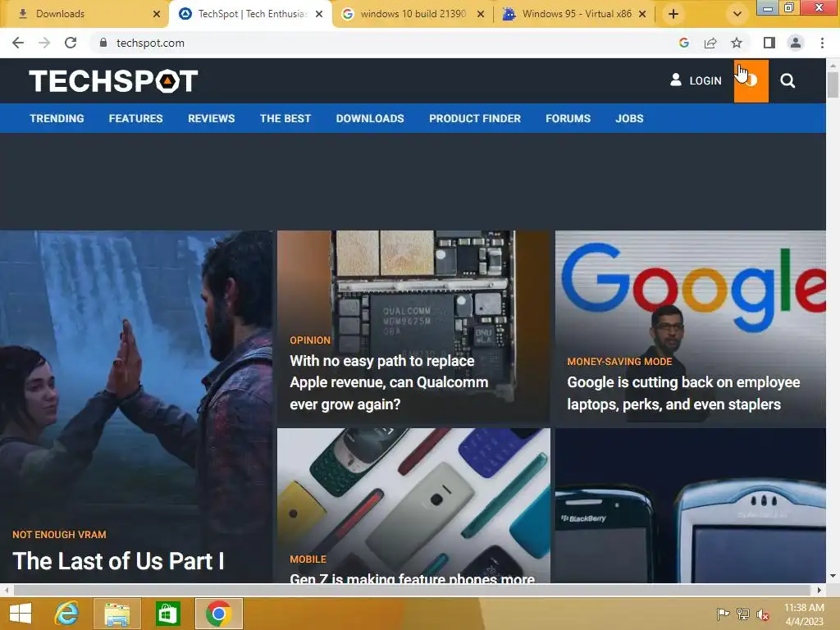This screenshot has height=630, width=840.
Task: Click the Chrome taskbar icon
Action: tap(218, 614)
